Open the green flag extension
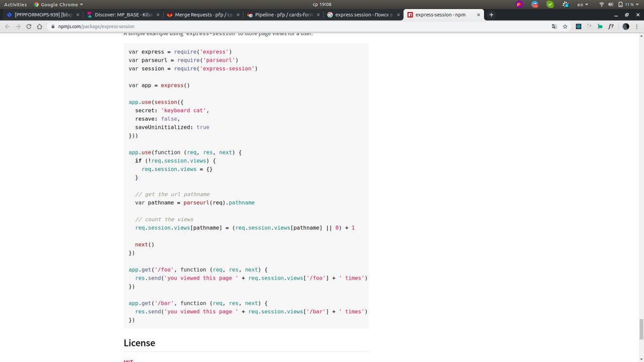This screenshot has width=644, height=362. 600,26
